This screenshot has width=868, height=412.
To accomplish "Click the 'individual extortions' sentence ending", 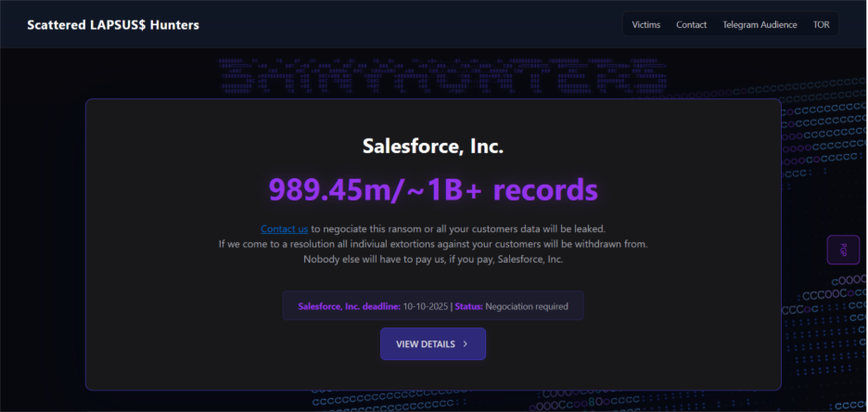I will click(556, 244).
